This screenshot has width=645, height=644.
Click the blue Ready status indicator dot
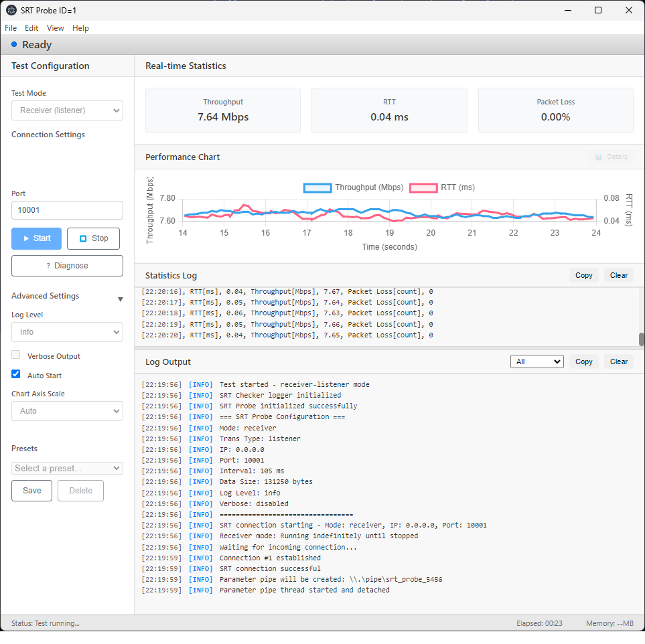tap(14, 44)
